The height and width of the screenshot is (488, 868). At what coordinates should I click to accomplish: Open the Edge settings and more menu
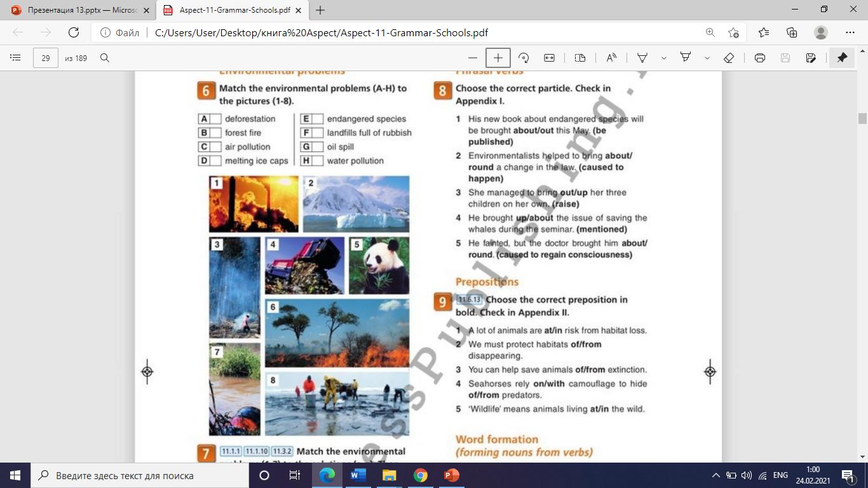click(850, 32)
